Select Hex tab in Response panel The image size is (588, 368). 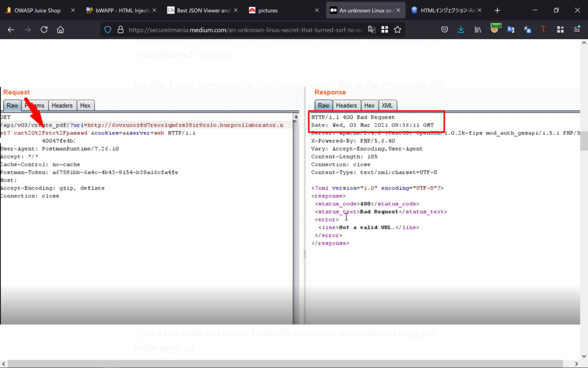click(x=369, y=105)
